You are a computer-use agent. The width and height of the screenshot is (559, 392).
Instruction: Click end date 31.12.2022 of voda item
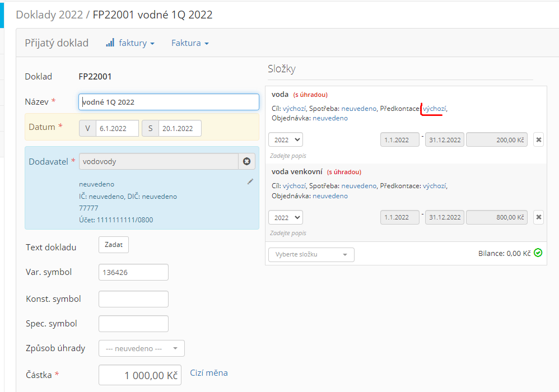(x=445, y=139)
